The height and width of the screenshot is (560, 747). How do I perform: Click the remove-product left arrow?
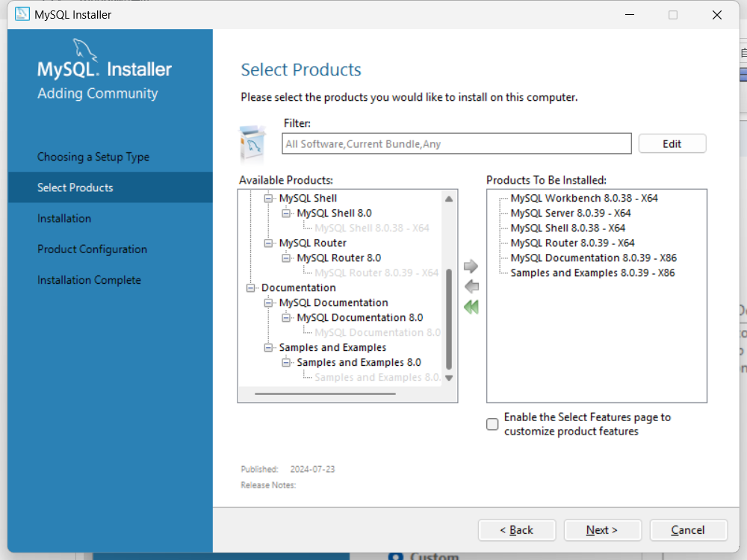coord(471,286)
